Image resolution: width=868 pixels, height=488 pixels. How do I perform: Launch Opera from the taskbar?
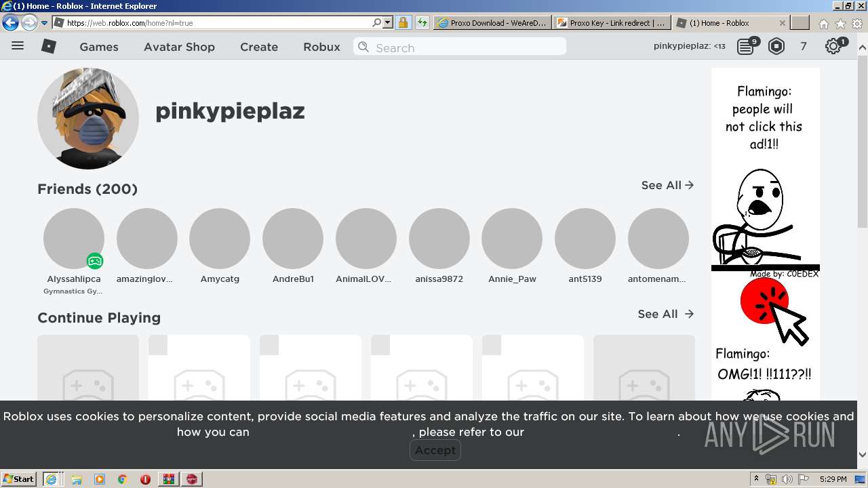click(x=145, y=479)
